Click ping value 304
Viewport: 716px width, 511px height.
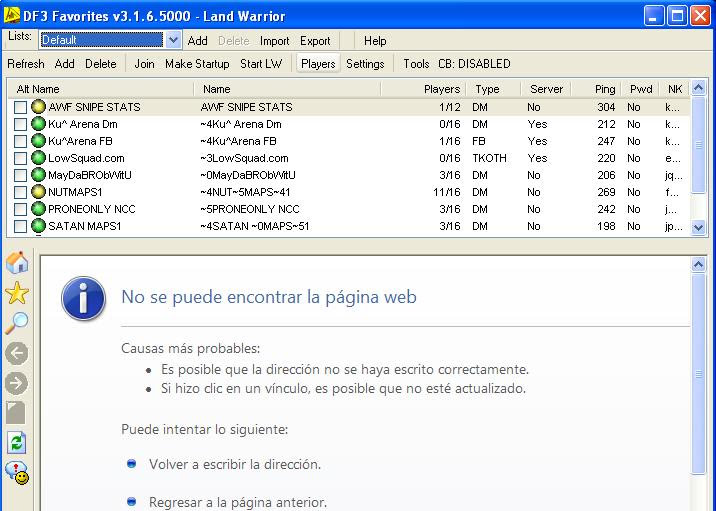(x=606, y=107)
